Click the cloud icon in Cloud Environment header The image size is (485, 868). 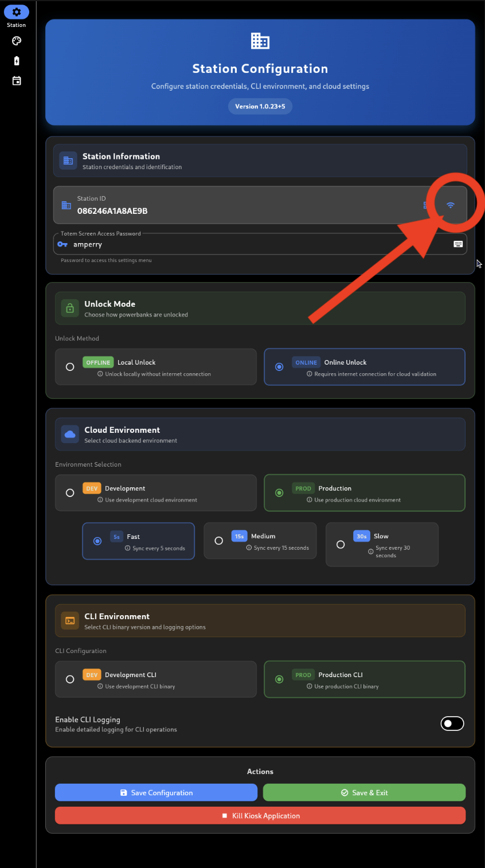[x=69, y=434]
